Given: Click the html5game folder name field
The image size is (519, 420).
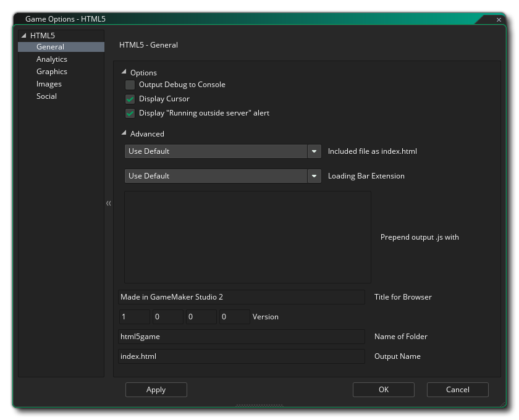Looking at the screenshot, I should pyautogui.click(x=241, y=336).
